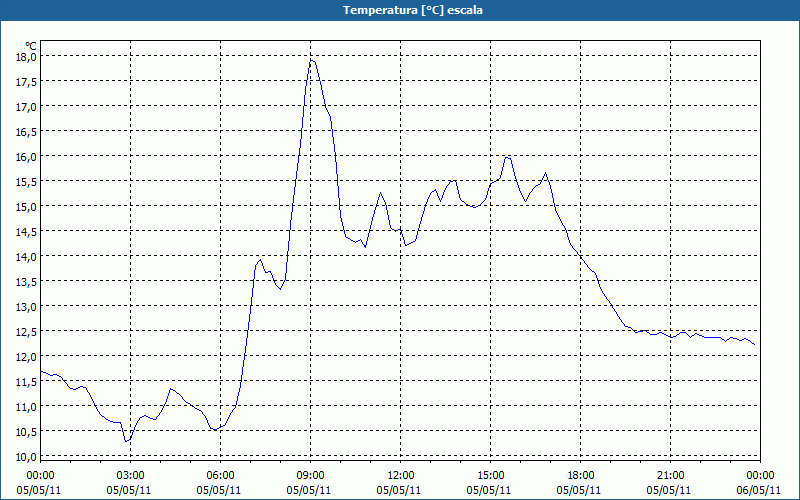Select the 17,5 y-axis label
Screen dimensions: 800x500
[27, 82]
